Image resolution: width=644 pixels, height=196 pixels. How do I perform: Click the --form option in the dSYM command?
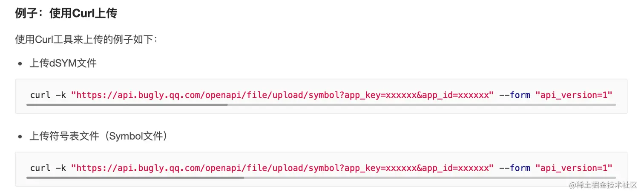[x=515, y=95]
